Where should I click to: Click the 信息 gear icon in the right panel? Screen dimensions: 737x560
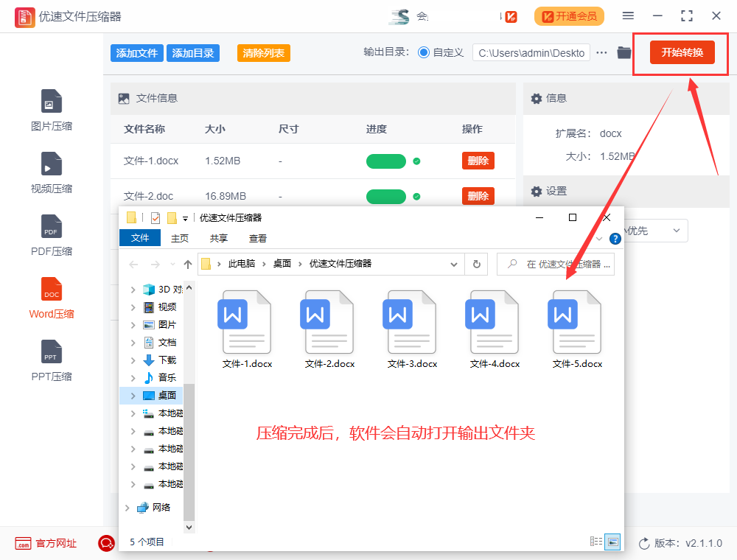pyautogui.click(x=537, y=98)
